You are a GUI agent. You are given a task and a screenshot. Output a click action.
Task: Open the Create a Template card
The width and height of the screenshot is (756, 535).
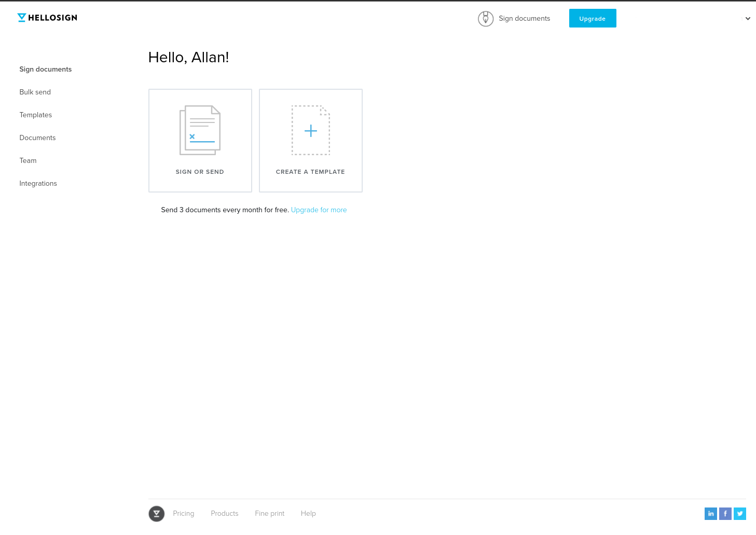click(x=311, y=141)
